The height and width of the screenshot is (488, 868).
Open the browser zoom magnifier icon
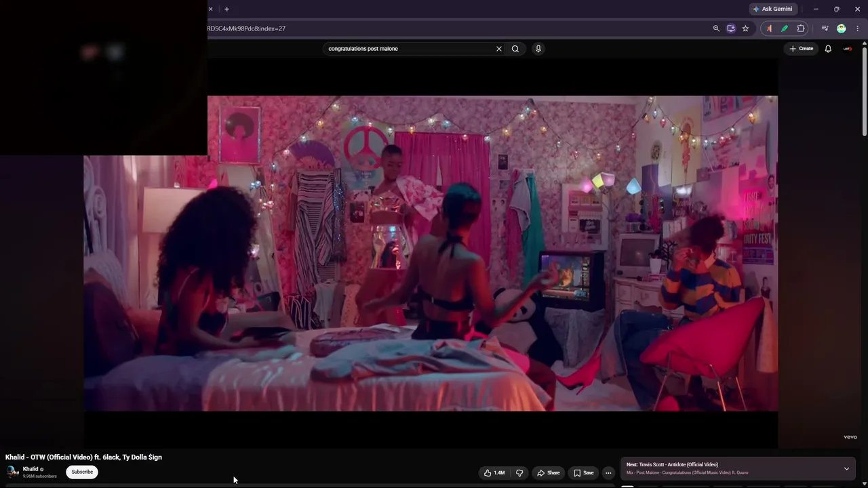point(716,28)
